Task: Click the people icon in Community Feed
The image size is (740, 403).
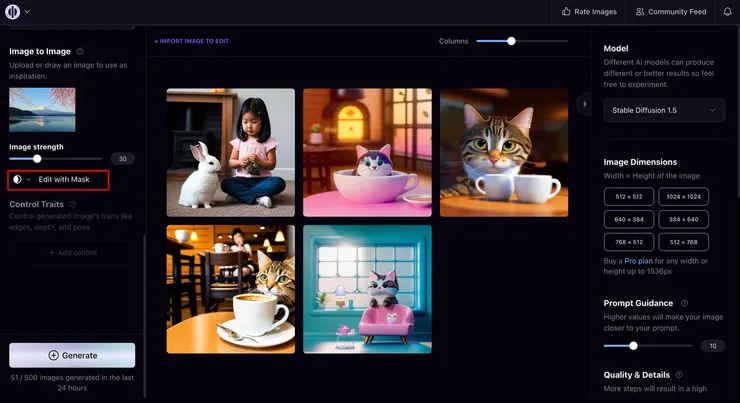Action: click(639, 11)
